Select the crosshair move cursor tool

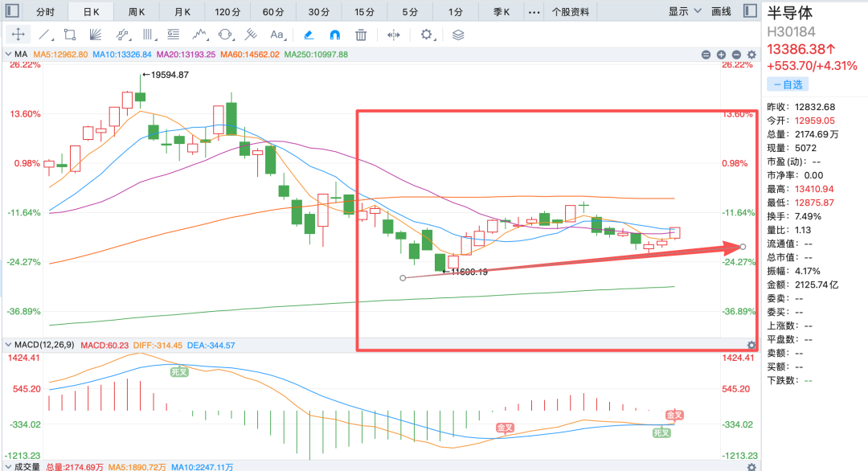pos(18,35)
